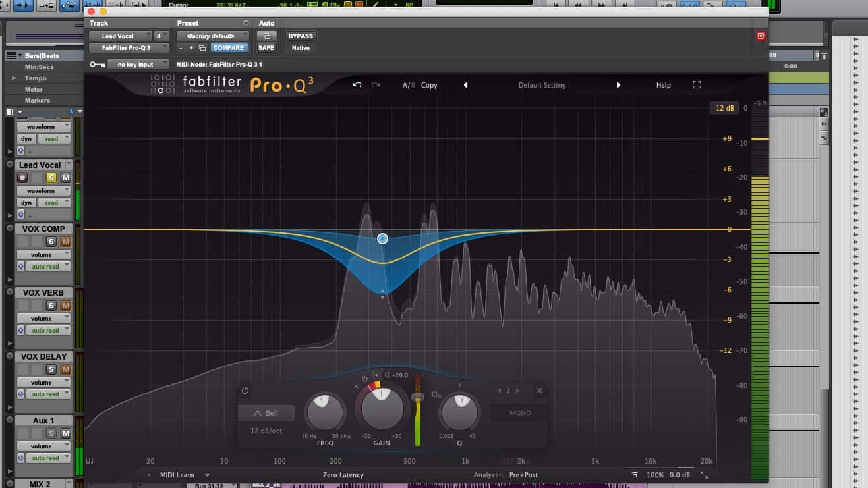This screenshot has width=868, height=488.
Task: Click MIDI Learn label
Action: point(177,475)
